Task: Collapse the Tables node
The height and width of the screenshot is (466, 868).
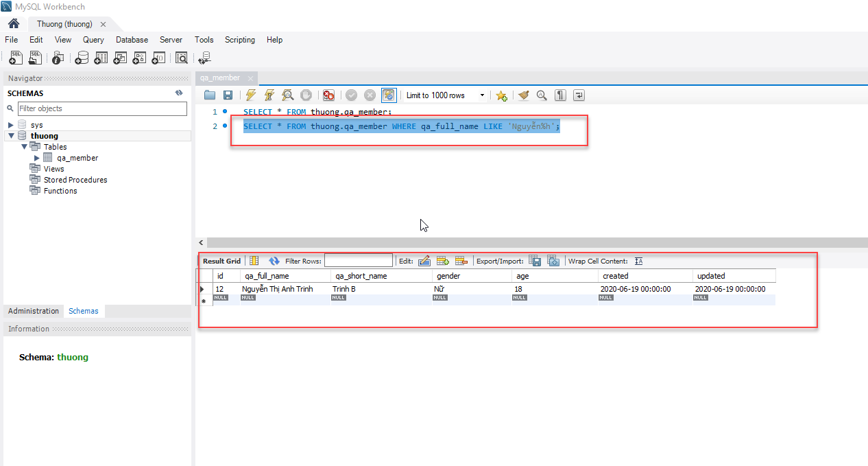Action: coord(24,147)
